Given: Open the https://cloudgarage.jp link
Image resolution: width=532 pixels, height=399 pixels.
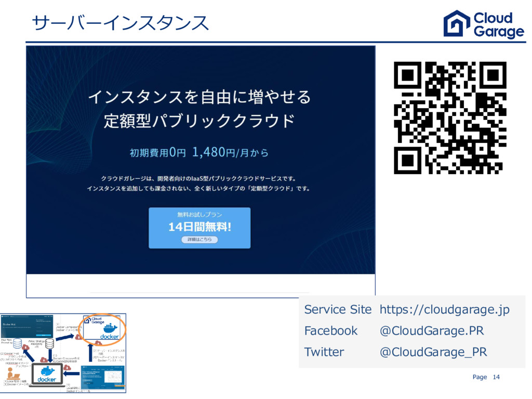Looking at the screenshot, I should click(x=445, y=310).
